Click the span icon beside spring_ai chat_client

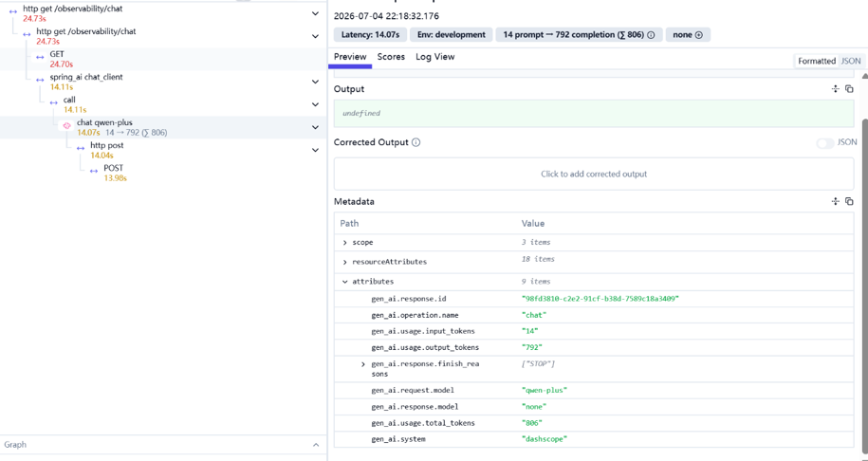(40, 80)
